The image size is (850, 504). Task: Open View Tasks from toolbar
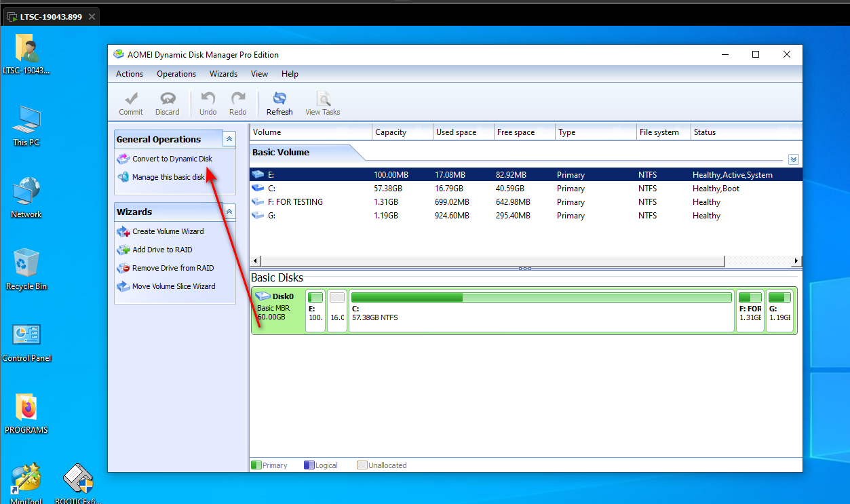[x=323, y=104]
